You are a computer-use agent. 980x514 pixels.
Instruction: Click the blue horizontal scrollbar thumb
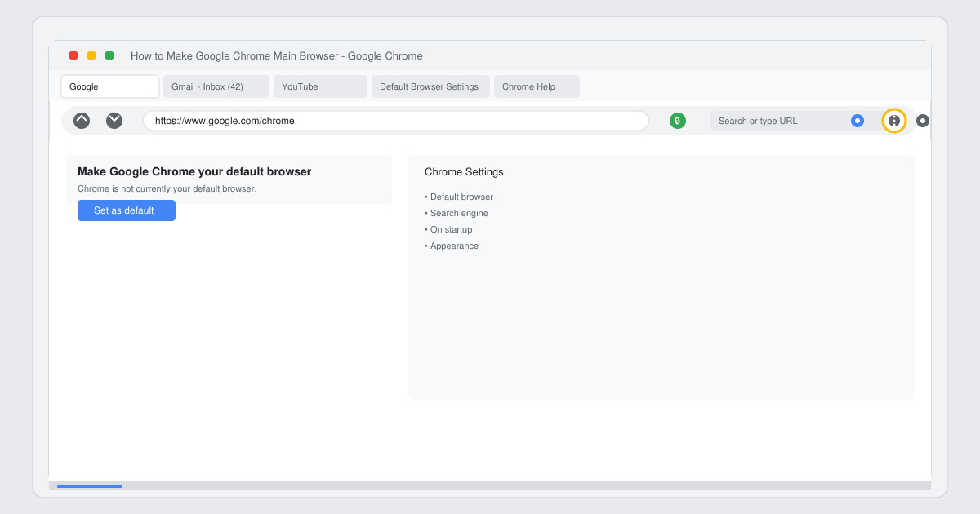[x=90, y=486]
